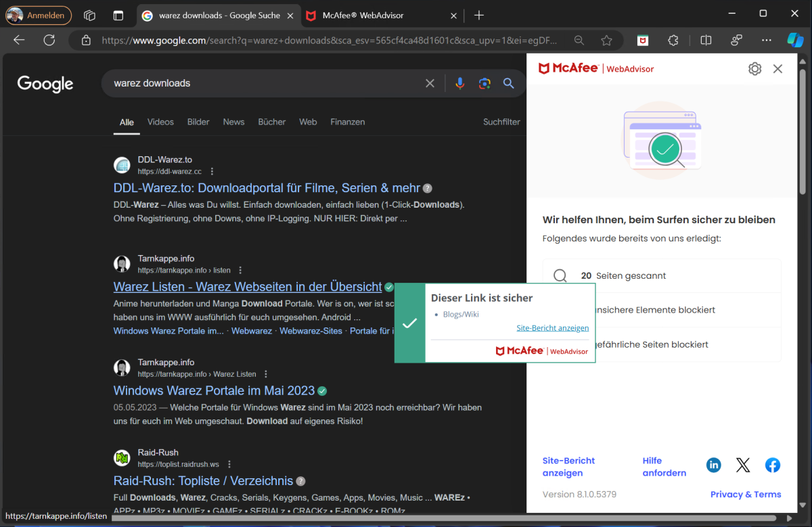
Task: Click the gray rating icon beside Raid-Rush title
Action: (301, 481)
